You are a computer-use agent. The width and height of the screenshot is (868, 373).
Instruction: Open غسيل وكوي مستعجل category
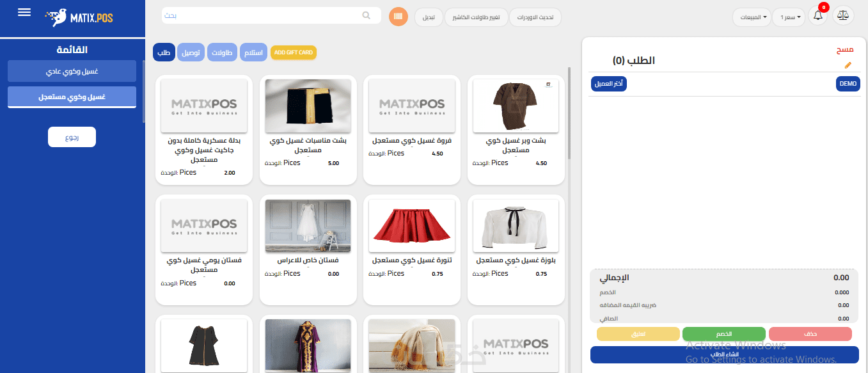[72, 97]
